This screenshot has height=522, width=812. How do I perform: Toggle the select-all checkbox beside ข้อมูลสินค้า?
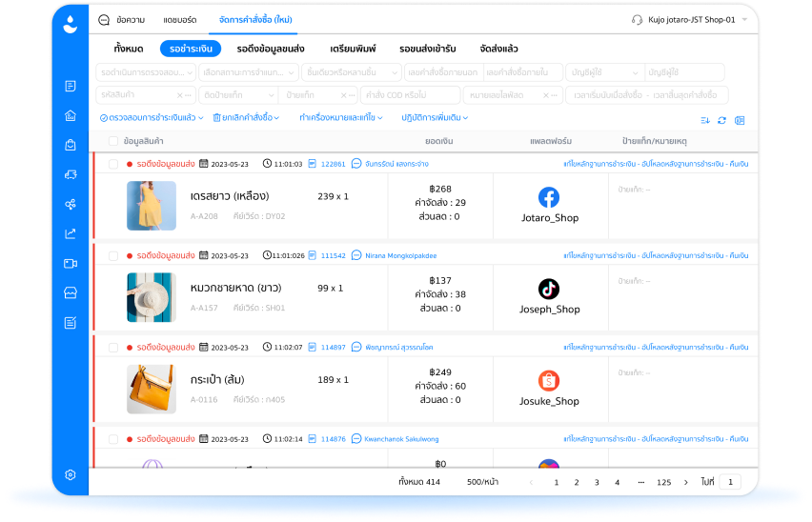point(113,141)
